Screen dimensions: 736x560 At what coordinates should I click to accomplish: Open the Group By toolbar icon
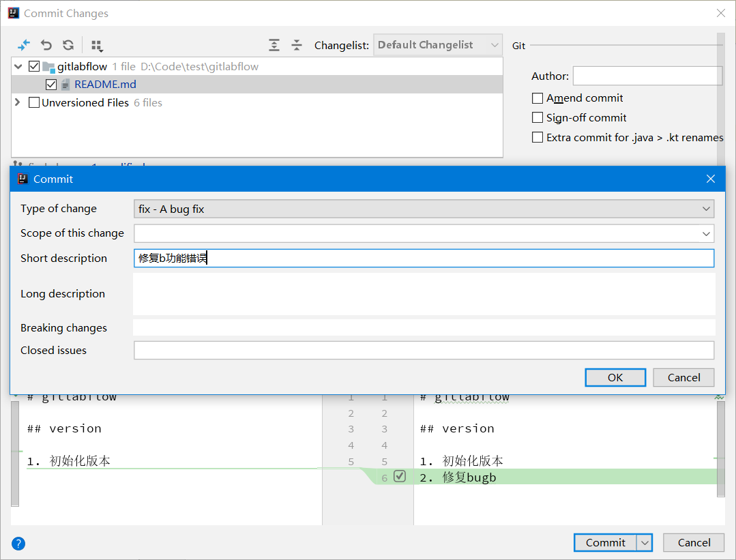click(x=97, y=45)
